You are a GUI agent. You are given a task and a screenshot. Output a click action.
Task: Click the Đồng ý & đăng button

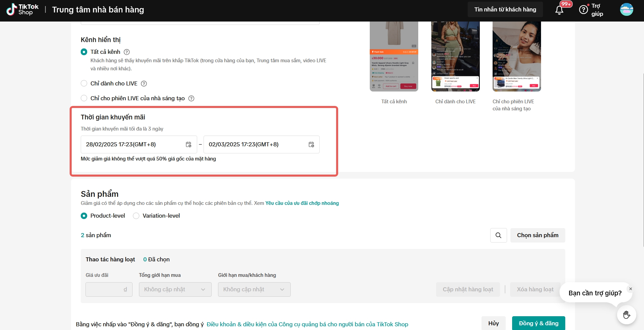[x=539, y=323]
